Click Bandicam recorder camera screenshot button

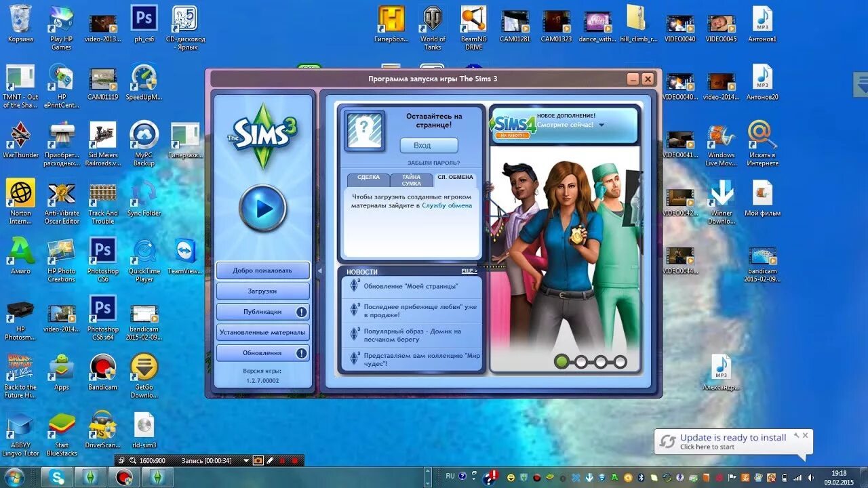pos(258,460)
